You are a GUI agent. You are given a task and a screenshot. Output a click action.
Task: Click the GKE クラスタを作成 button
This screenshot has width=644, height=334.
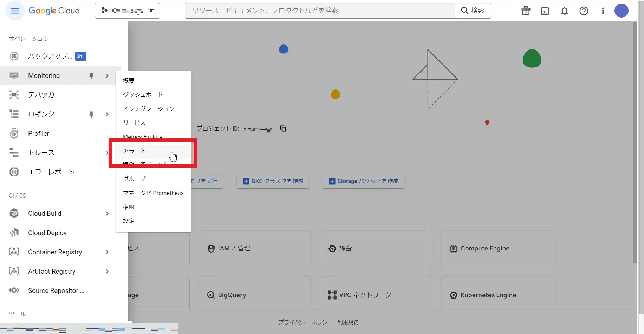click(x=273, y=181)
